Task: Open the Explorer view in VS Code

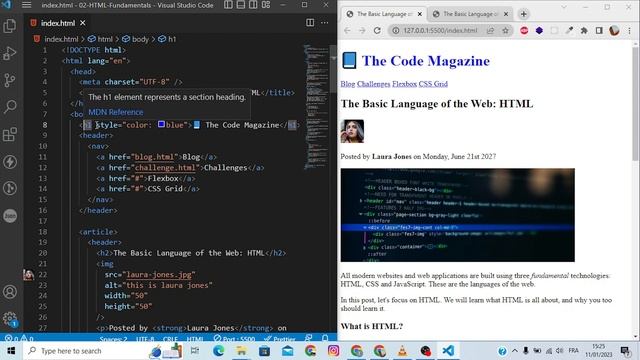Action: coord(10,26)
